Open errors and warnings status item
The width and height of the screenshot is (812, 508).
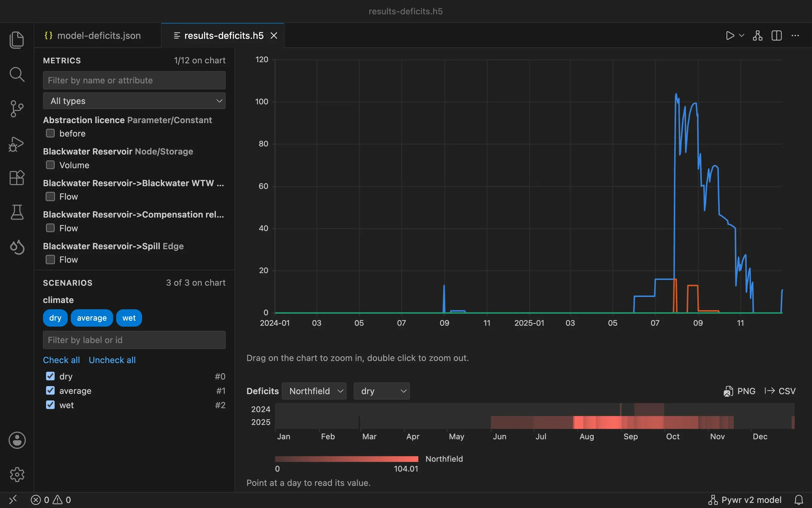pos(51,500)
